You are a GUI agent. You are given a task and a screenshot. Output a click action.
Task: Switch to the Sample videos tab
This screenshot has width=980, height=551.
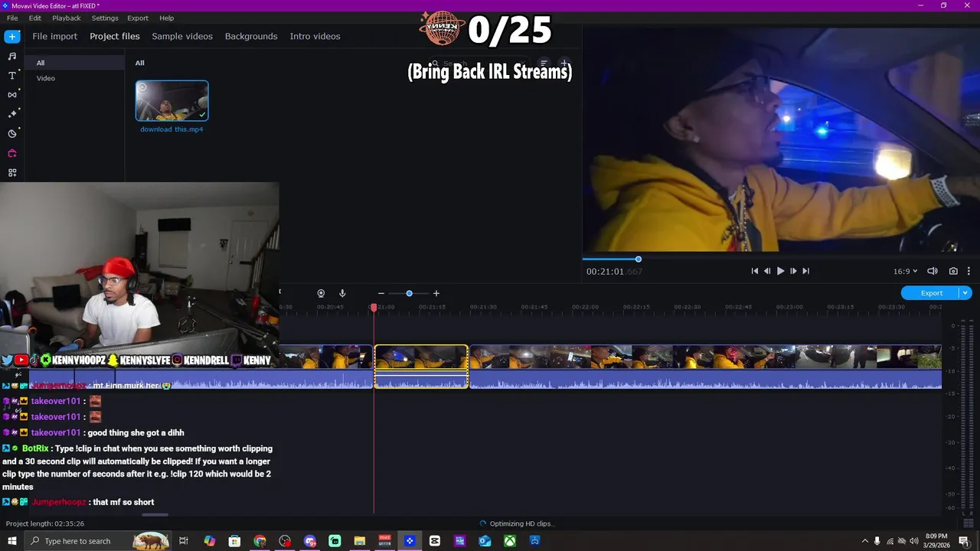[182, 36]
